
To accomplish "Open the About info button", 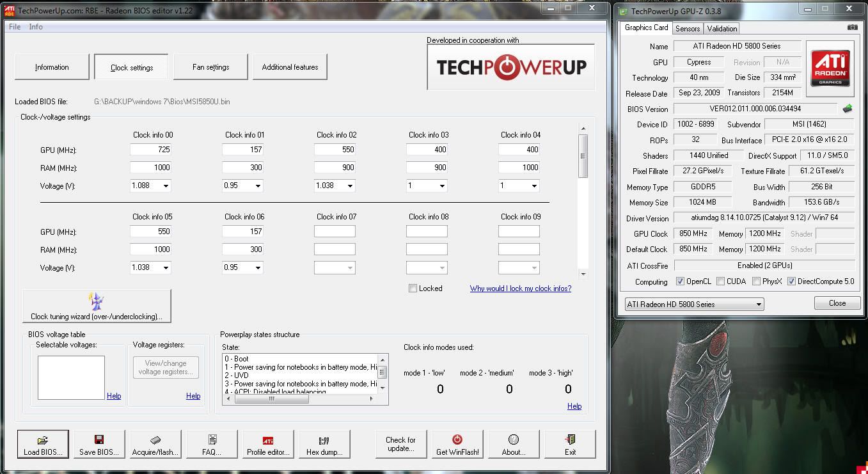I will coord(514,444).
